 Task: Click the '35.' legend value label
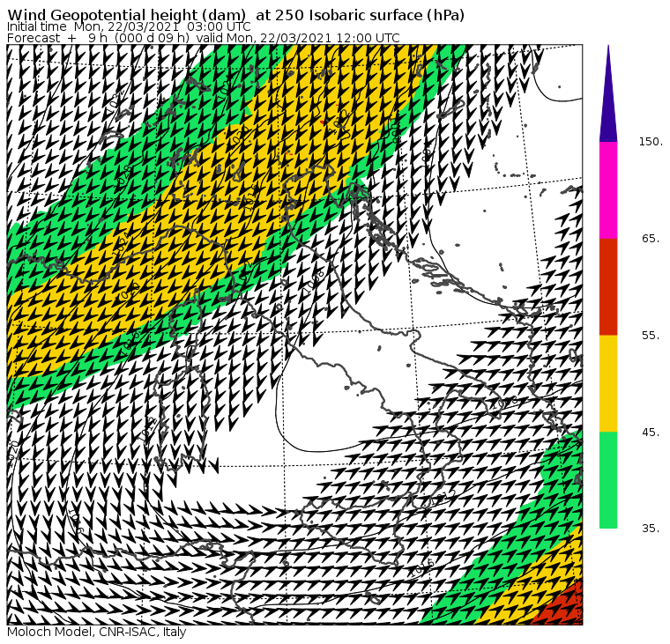[651, 529]
